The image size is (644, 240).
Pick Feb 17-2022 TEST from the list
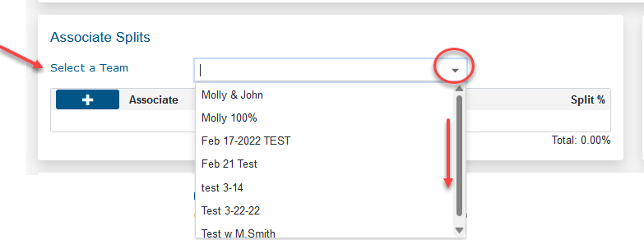coord(246,141)
